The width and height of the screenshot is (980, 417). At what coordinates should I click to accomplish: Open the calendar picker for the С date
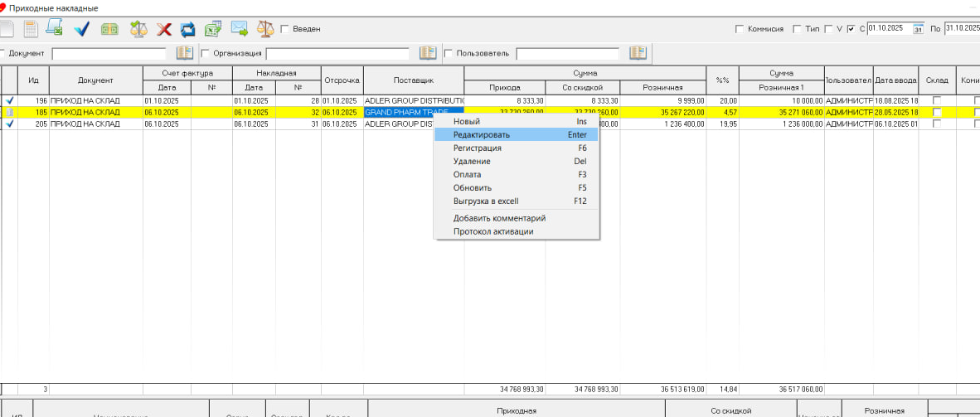click(x=918, y=29)
